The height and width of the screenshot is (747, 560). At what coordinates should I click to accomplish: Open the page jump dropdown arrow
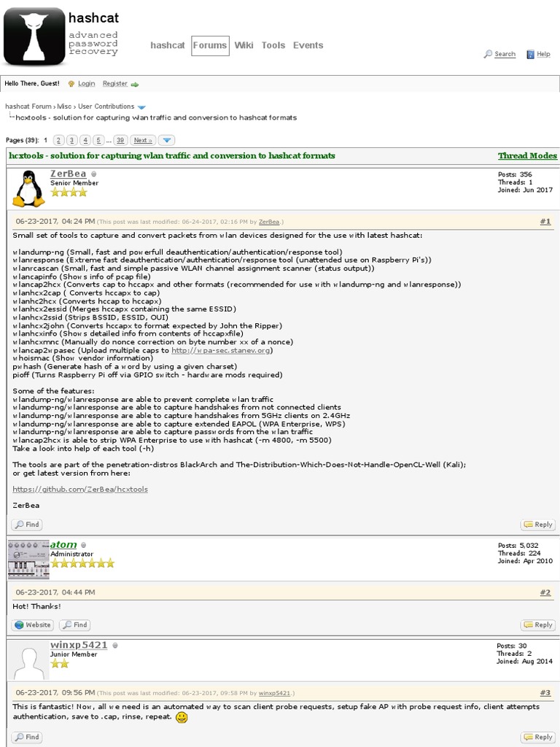pos(166,140)
